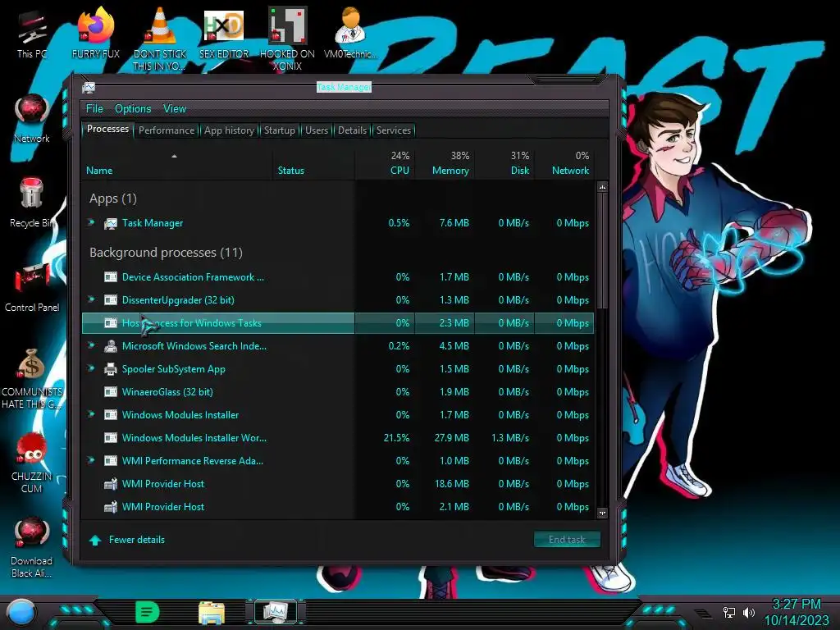840x630 pixels.
Task: Expand the WMI Performance Reverse Adapter row
Action: tap(92, 460)
